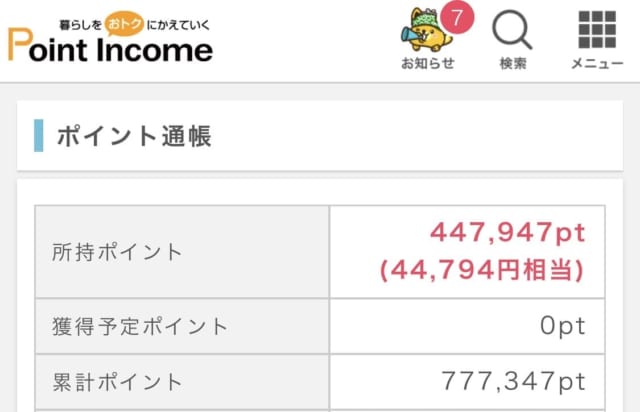Click the 777,347pt cumulative points value
This screenshot has height=412, width=640.
pyautogui.click(x=512, y=381)
